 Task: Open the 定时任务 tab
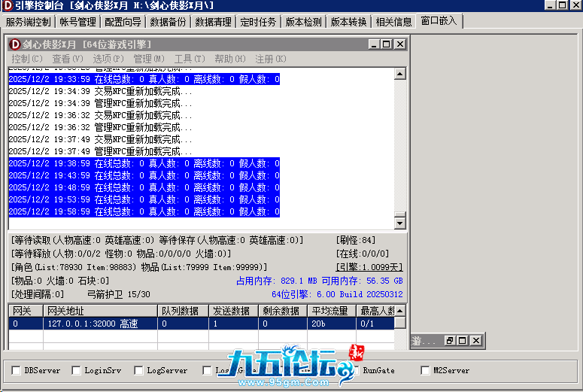tap(259, 22)
